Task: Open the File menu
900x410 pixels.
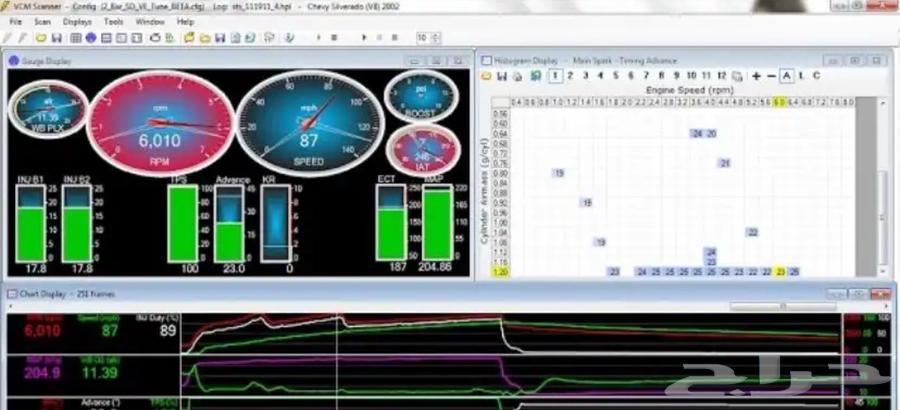Action: coord(15,21)
